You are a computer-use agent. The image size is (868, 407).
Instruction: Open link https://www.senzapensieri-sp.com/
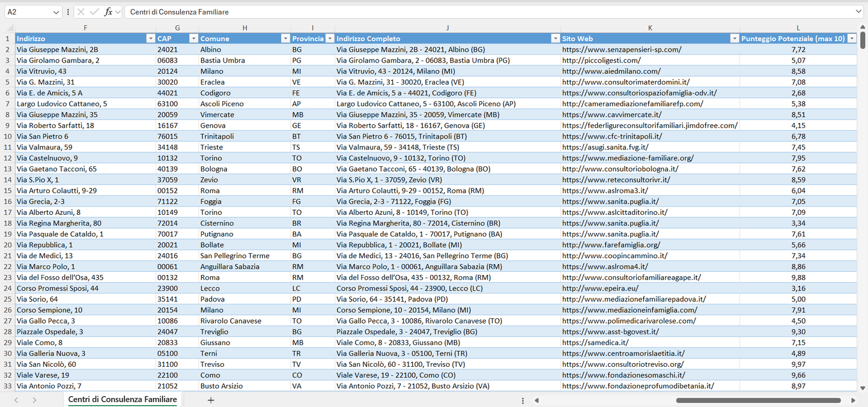pos(622,50)
